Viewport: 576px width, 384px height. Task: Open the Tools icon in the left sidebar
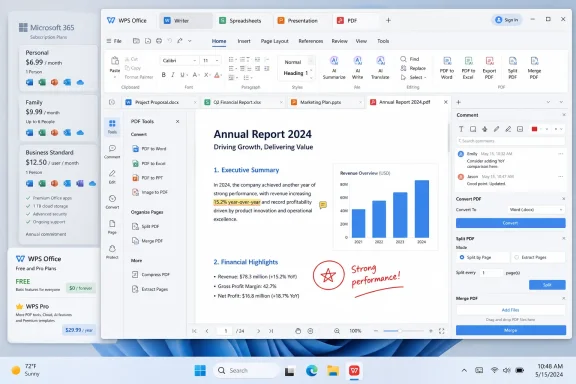coord(112,126)
